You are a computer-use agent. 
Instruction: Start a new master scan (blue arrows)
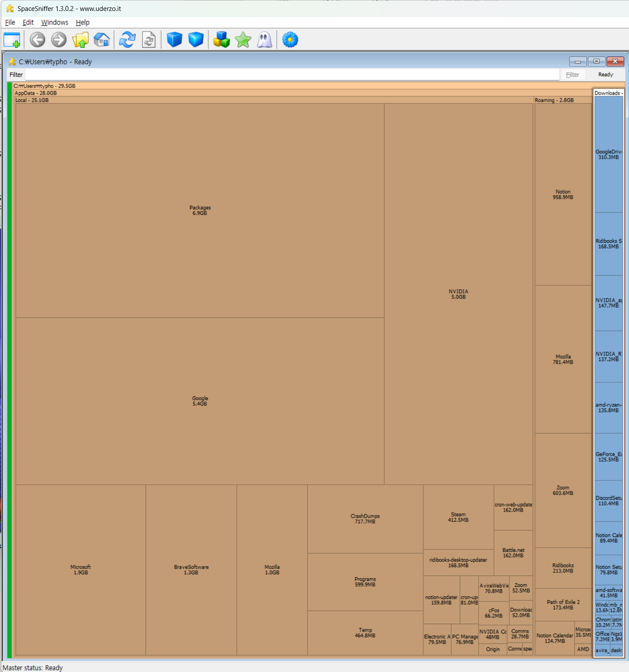pyautogui.click(x=127, y=40)
